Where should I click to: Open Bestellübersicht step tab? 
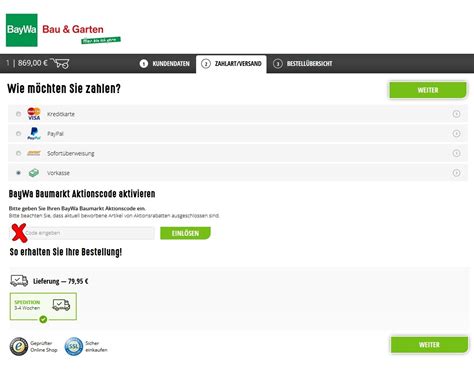point(303,64)
